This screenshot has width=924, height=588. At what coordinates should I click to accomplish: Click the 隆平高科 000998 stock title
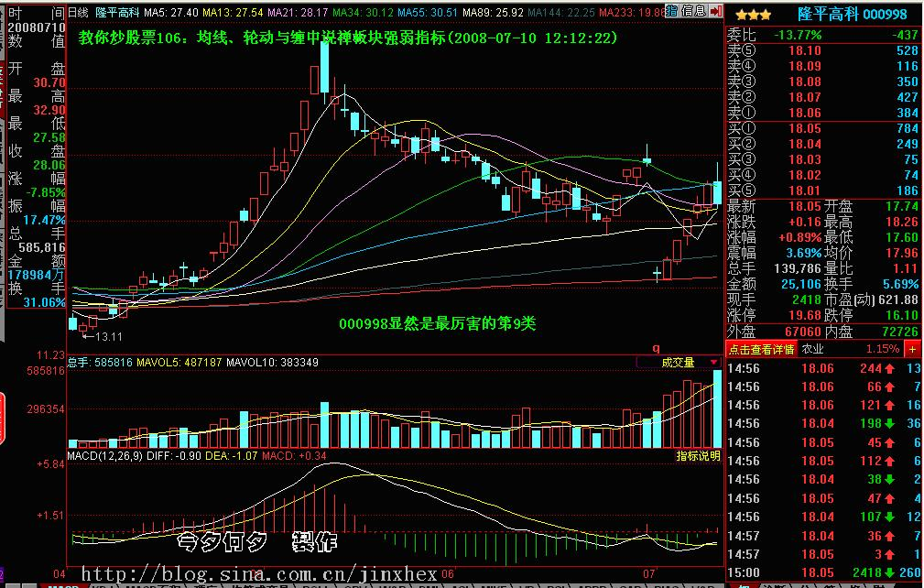[851, 15]
